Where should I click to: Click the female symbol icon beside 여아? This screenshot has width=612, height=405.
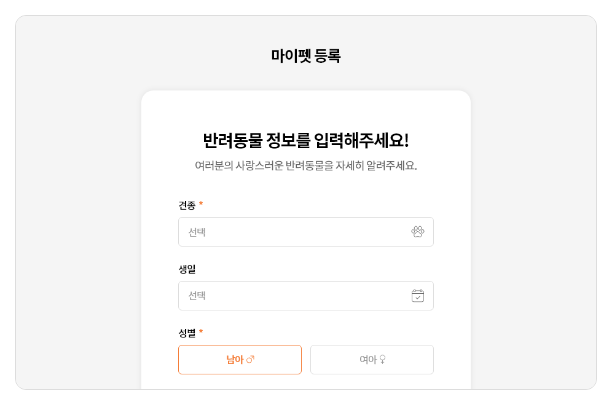382,360
